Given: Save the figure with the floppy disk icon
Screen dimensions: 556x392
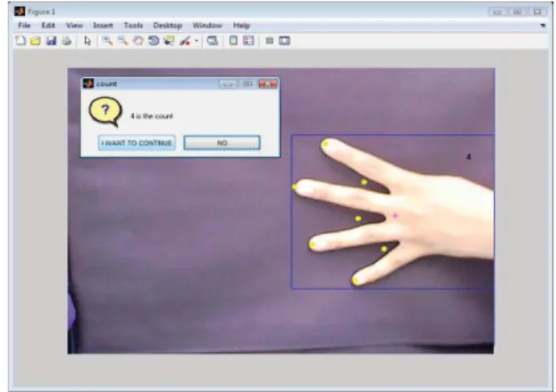Looking at the screenshot, I should click(x=51, y=41).
